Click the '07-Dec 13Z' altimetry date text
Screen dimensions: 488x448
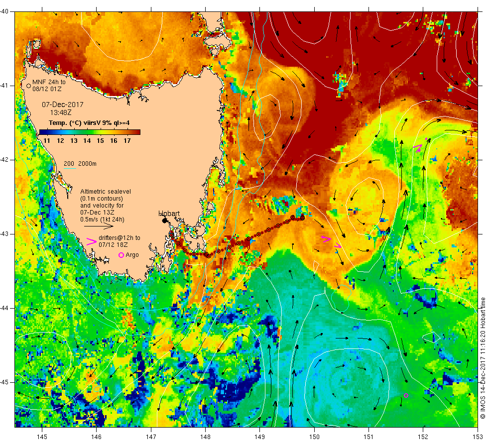pos(97,213)
